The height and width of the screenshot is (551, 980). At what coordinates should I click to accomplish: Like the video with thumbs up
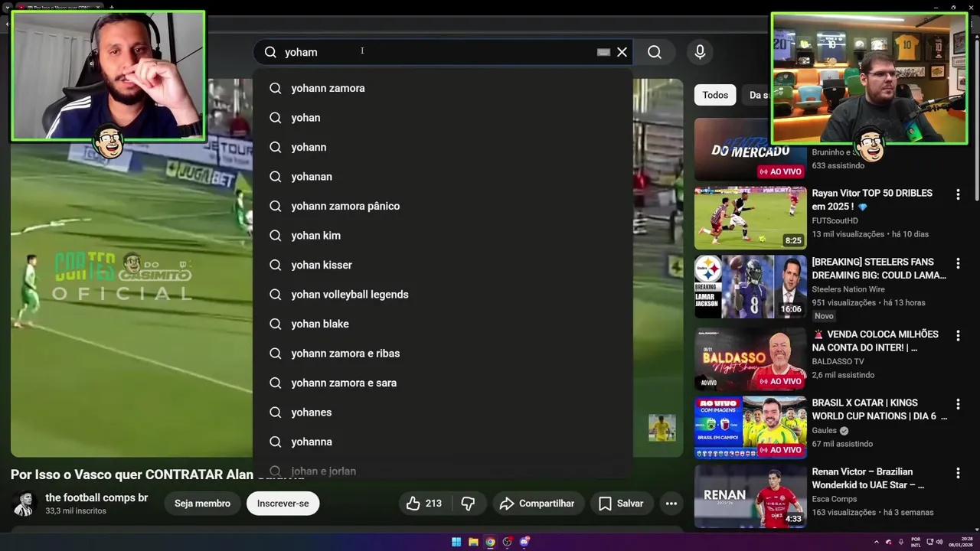424,504
